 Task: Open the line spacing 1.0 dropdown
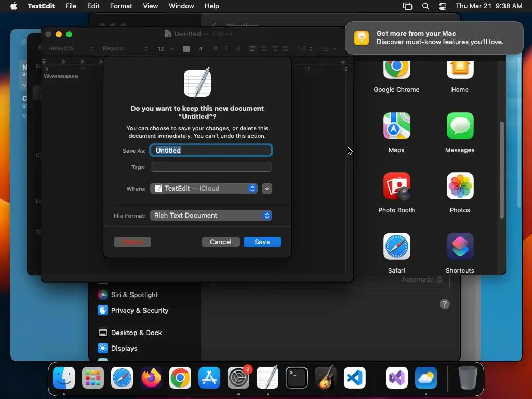pyautogui.click(x=305, y=48)
